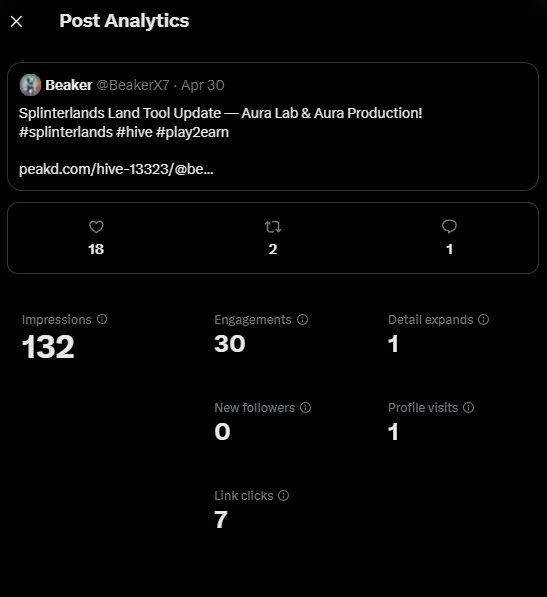Image resolution: width=547 pixels, height=597 pixels.
Task: Follow the #play2earn hashtag
Action: (192, 132)
